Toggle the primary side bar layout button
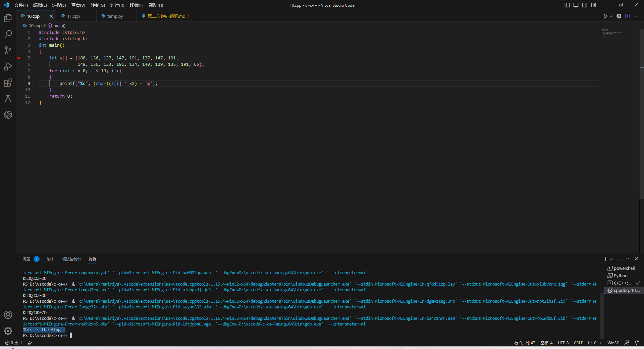Screen dimensions: 644x349 coord(567,5)
